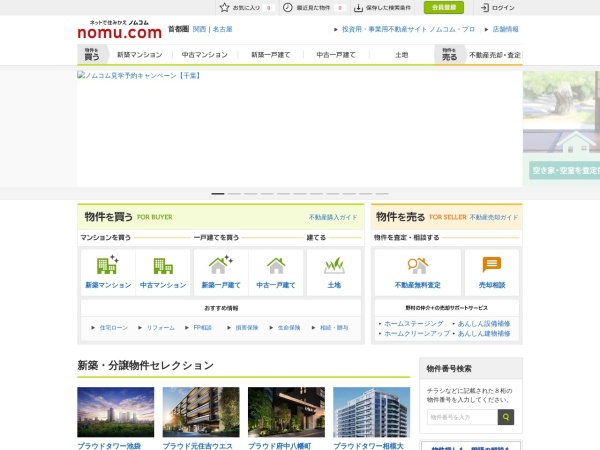The height and width of the screenshot is (450, 600).
Task: Select 新築マンション in the navigation bar
Action: point(140,55)
